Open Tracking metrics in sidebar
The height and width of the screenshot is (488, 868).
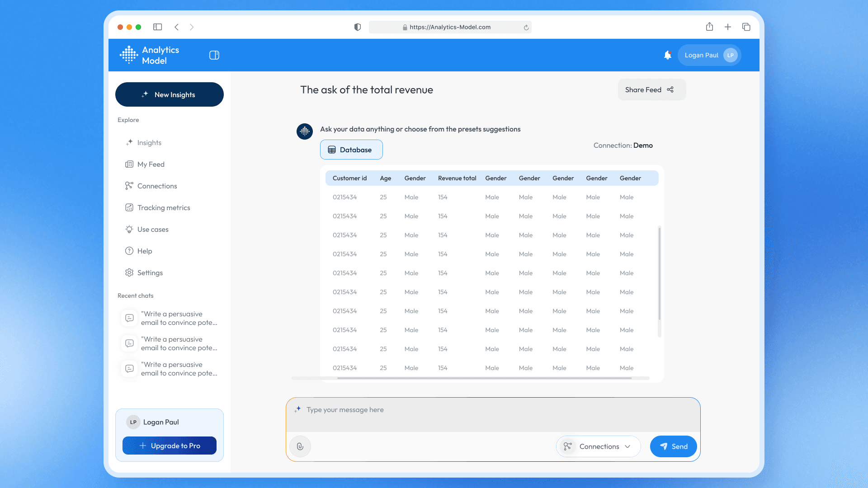163,208
